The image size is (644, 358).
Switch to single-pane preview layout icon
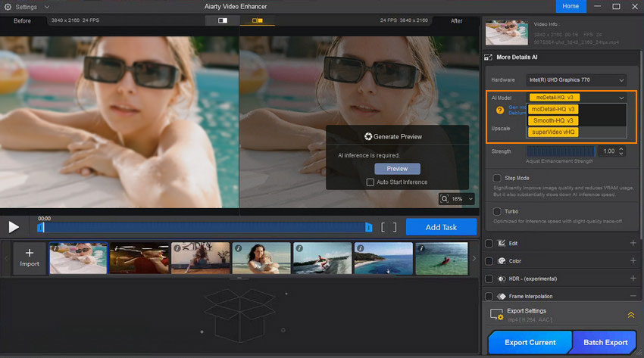click(223, 20)
